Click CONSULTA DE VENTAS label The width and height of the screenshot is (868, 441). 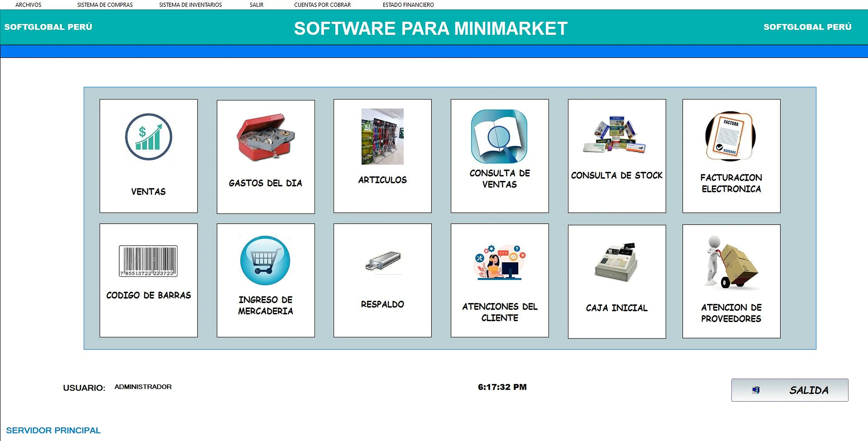[x=500, y=178]
